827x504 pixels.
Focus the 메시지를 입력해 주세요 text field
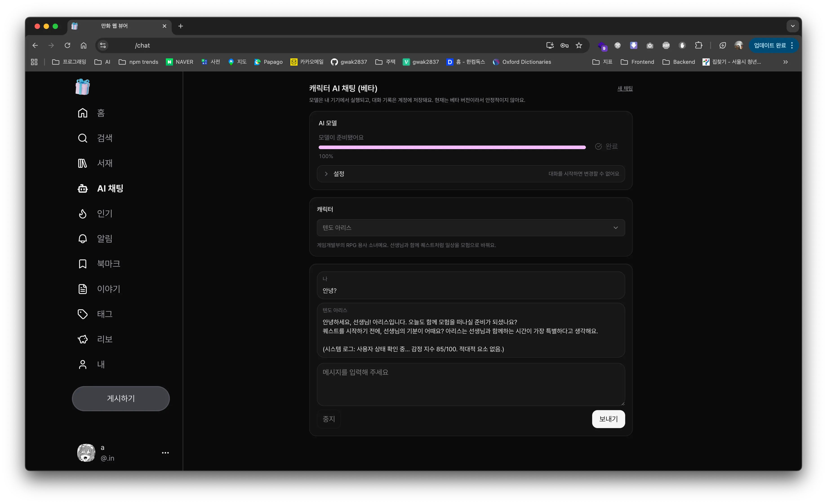471,384
